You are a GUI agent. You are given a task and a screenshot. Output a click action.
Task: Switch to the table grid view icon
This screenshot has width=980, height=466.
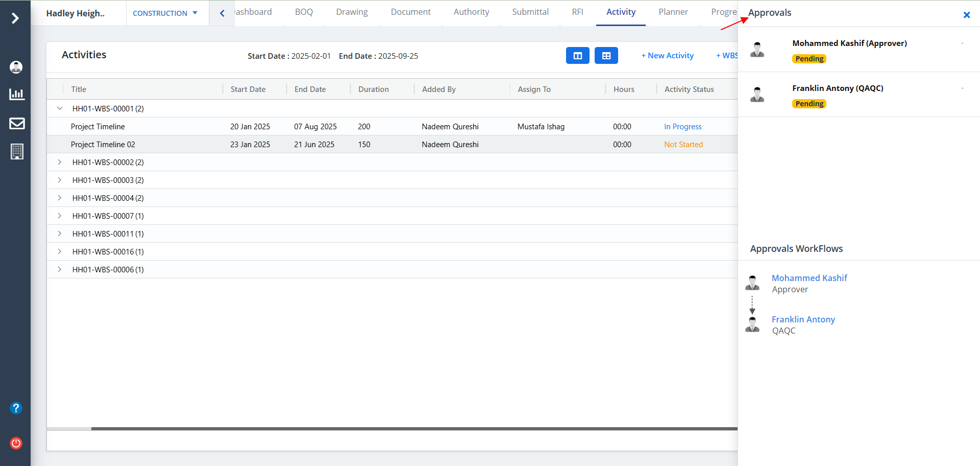click(x=606, y=56)
